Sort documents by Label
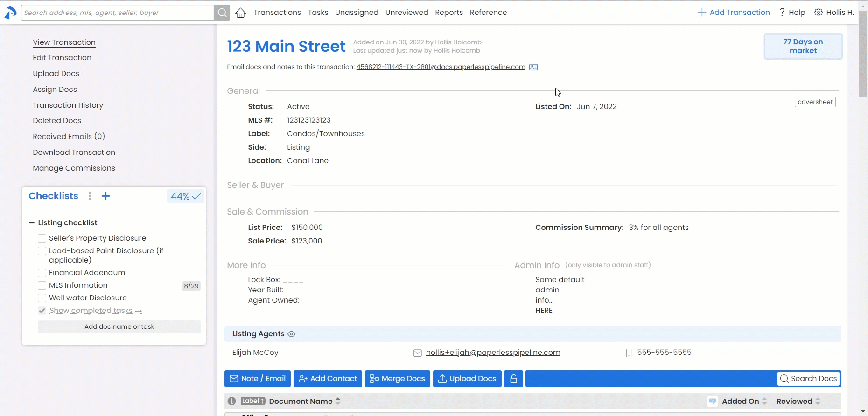The image size is (868, 416). (253, 401)
